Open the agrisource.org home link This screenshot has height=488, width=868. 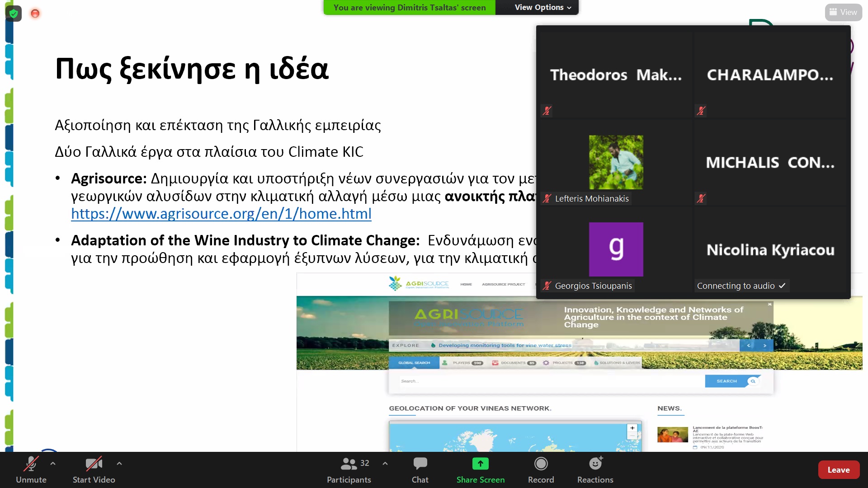(x=221, y=214)
